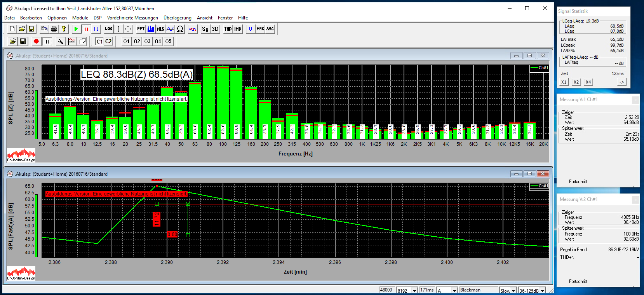Click the blue 0 reset button
Screen dimensions: 644x295
pos(251,29)
